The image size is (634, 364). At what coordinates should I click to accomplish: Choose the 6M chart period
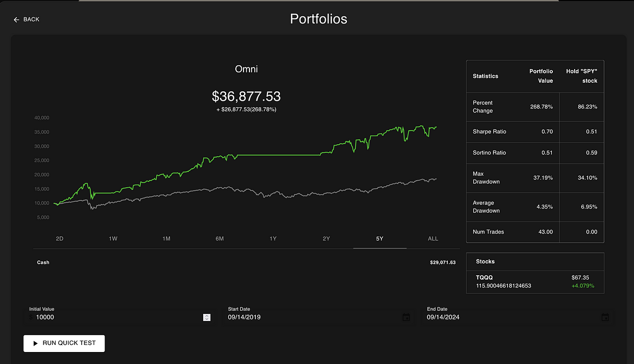(220, 239)
